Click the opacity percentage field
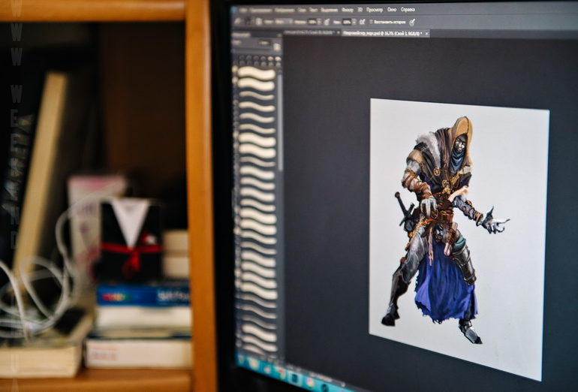This screenshot has width=578, height=392. click(312, 22)
